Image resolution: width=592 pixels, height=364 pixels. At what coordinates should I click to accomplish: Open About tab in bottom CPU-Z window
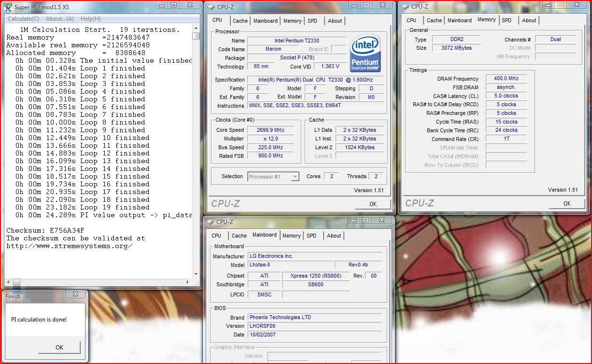[334, 236]
